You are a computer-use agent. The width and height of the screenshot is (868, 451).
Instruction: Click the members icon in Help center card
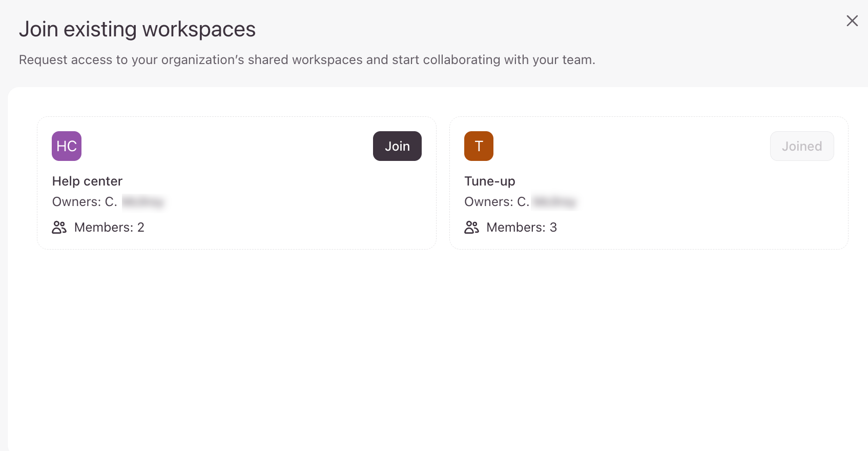(x=59, y=228)
